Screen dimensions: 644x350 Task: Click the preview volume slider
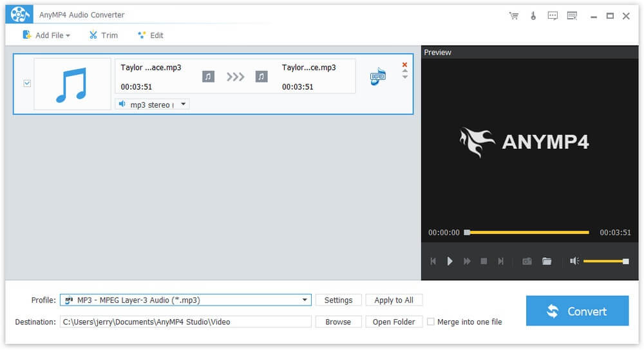pos(606,261)
